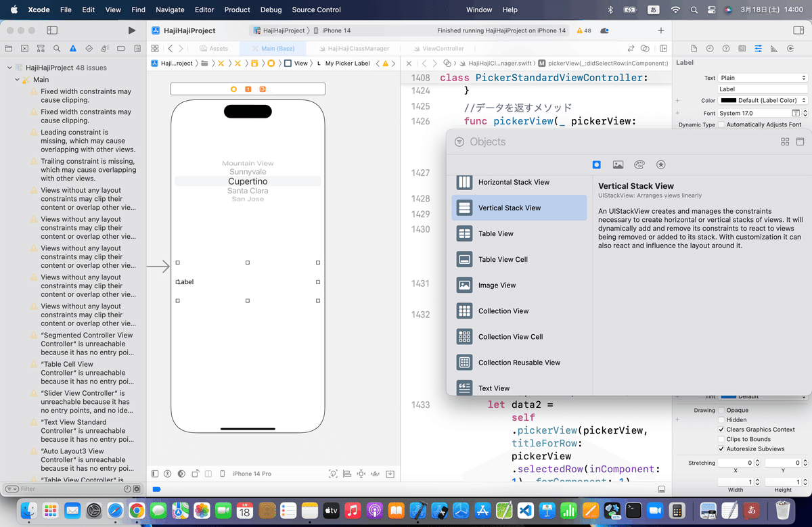Open the Editor menu

click(204, 9)
